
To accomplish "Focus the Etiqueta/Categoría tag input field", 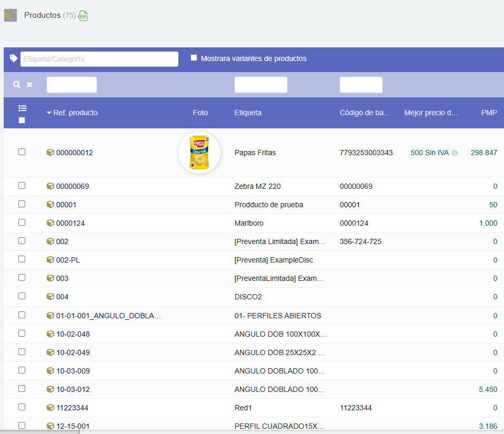I will pos(99,59).
